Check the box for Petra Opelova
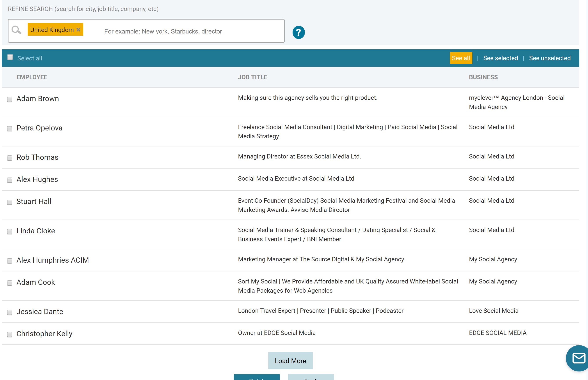588x380 pixels. pyautogui.click(x=10, y=129)
